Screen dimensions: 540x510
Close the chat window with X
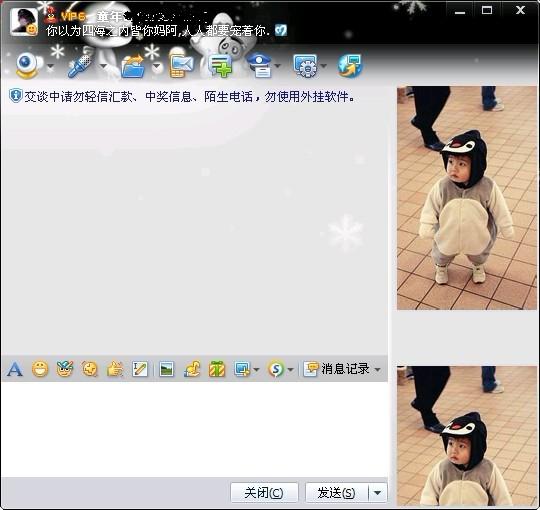click(520, 10)
